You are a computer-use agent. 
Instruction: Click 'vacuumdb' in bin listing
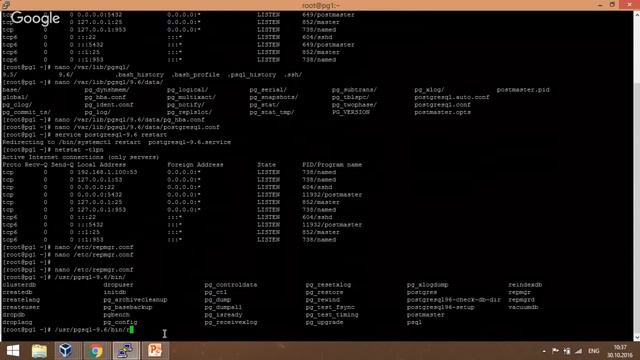[523, 307]
